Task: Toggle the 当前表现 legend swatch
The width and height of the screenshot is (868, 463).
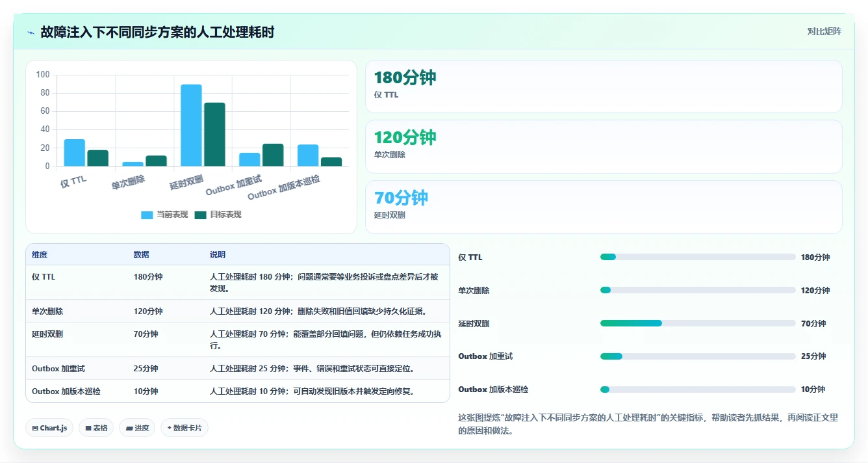Action: 147,215
